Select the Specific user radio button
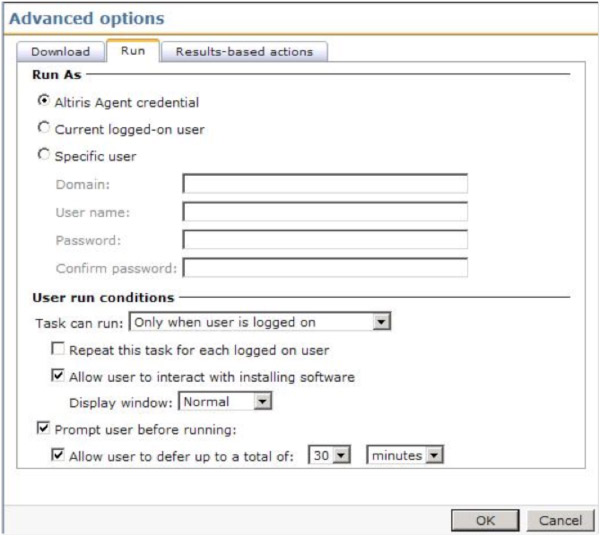 [43, 155]
